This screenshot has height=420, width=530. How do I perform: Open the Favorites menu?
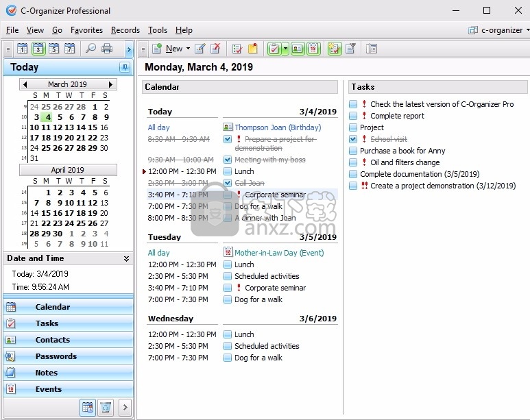[x=86, y=30]
